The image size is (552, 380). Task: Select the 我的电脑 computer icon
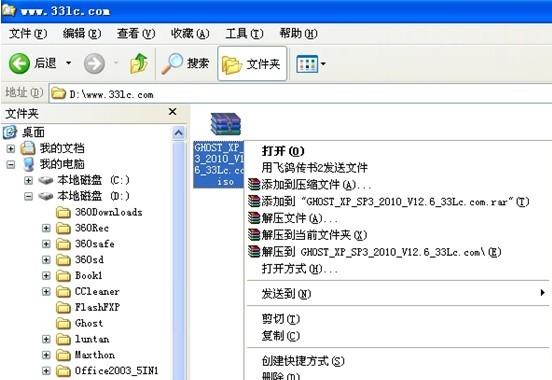(x=28, y=164)
